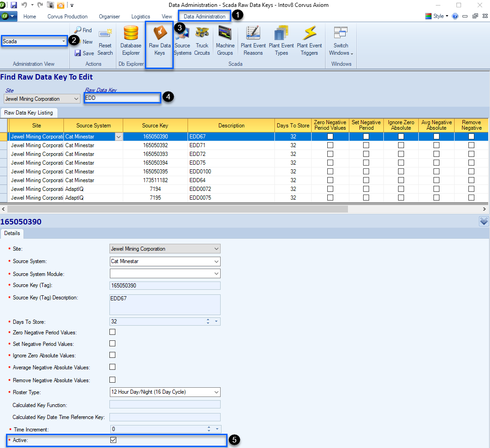The height and width of the screenshot is (448, 490).
Task: Open Database Explorer from the ribbon
Action: click(131, 41)
